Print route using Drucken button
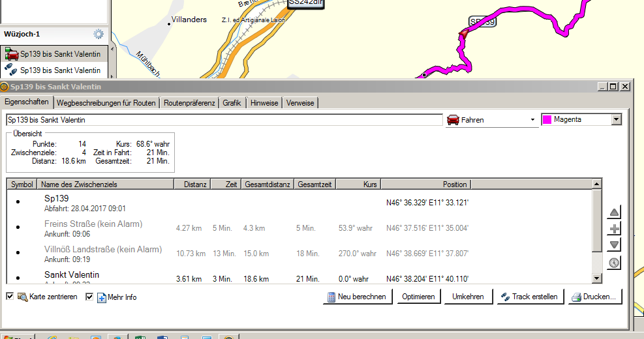644x339 pixels. pos(594,297)
